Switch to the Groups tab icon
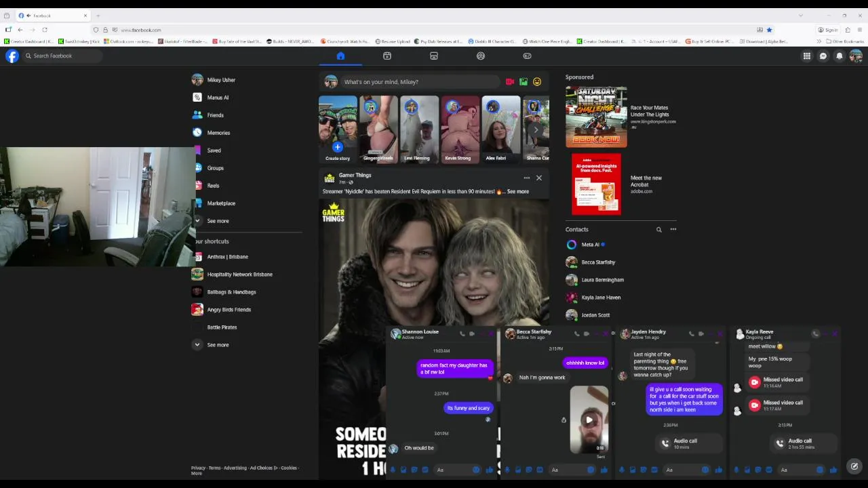 (481, 56)
